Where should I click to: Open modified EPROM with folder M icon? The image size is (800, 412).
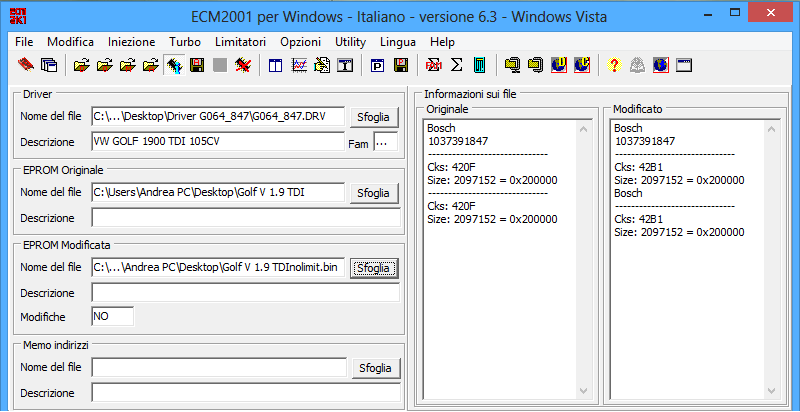pos(128,65)
